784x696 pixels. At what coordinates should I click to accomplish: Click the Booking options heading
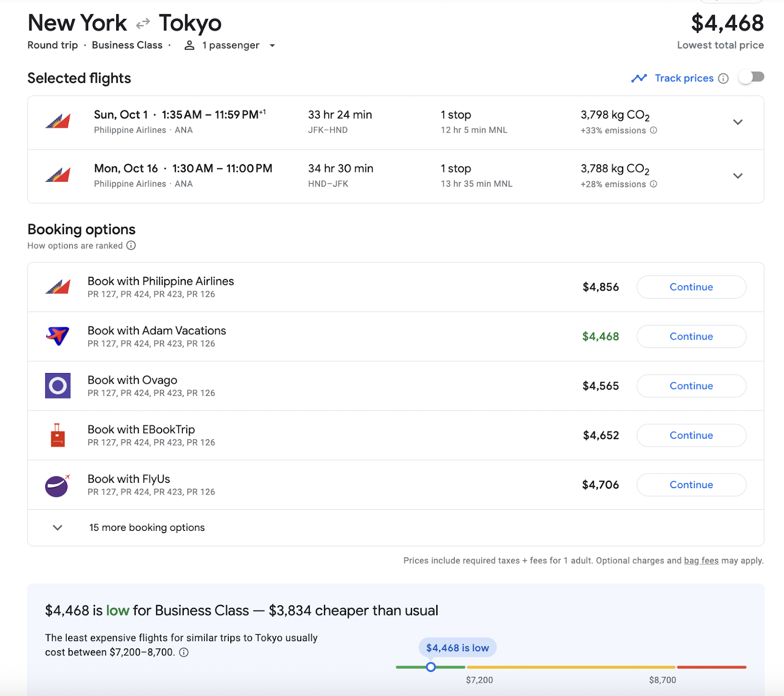[x=81, y=229]
